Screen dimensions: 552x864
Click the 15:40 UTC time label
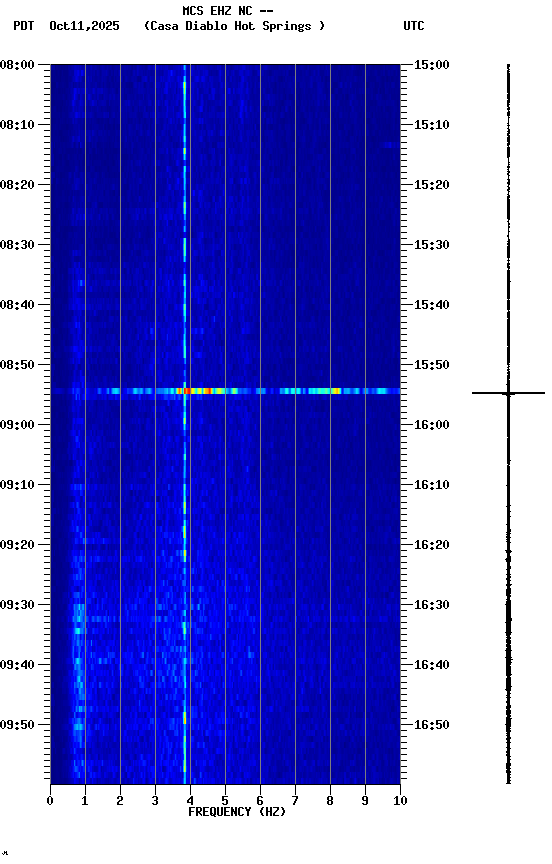coord(432,305)
